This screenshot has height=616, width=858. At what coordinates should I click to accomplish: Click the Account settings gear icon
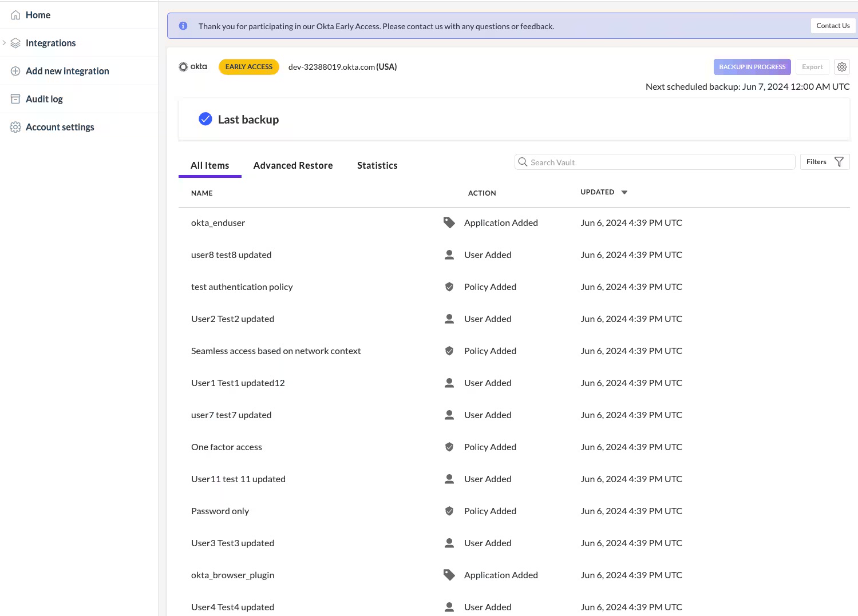(15, 127)
